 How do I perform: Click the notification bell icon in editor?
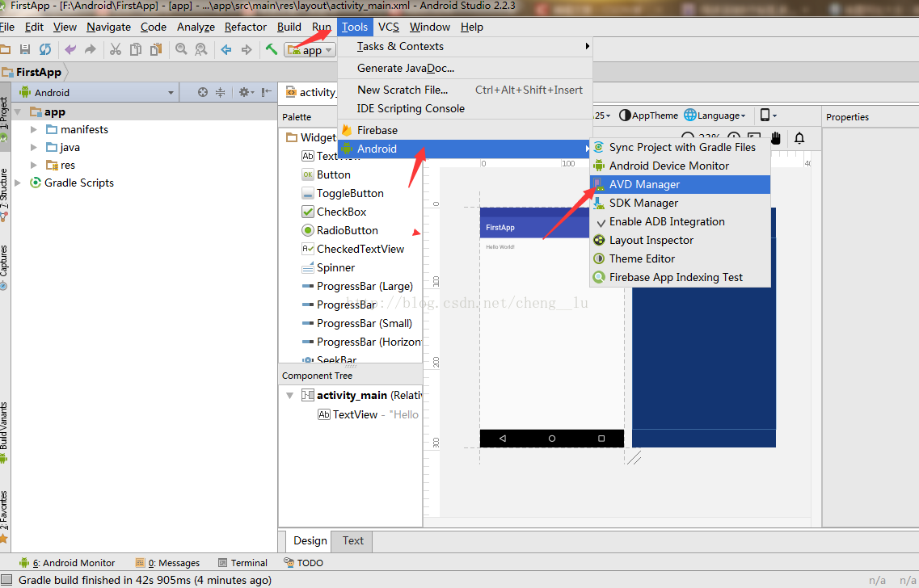[x=799, y=138]
